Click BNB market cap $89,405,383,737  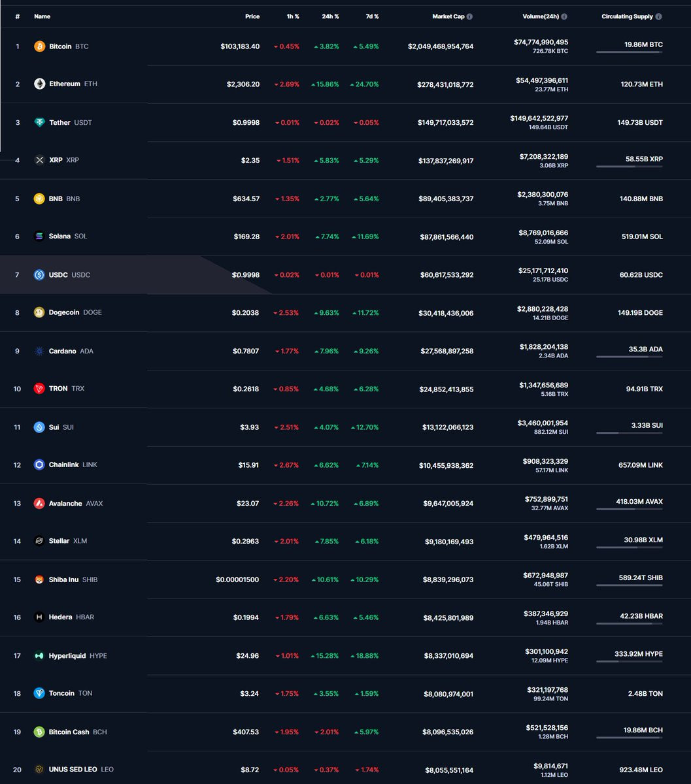(447, 199)
